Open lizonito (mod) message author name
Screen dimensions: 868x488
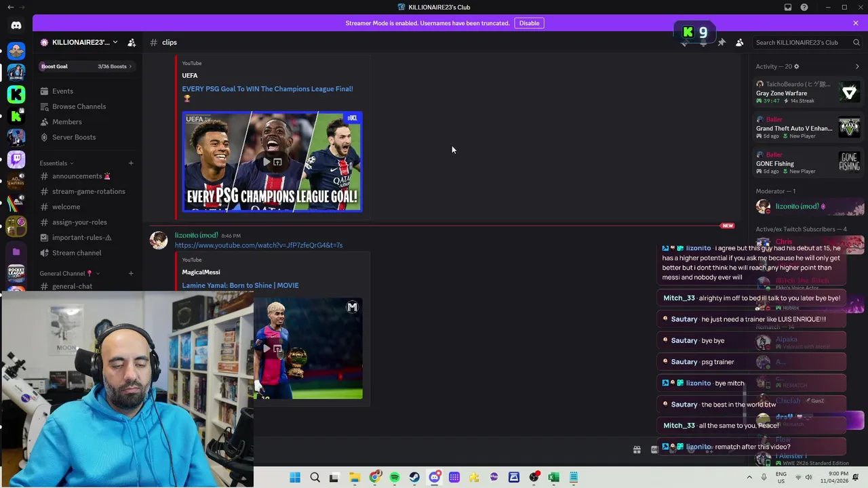[196, 235]
